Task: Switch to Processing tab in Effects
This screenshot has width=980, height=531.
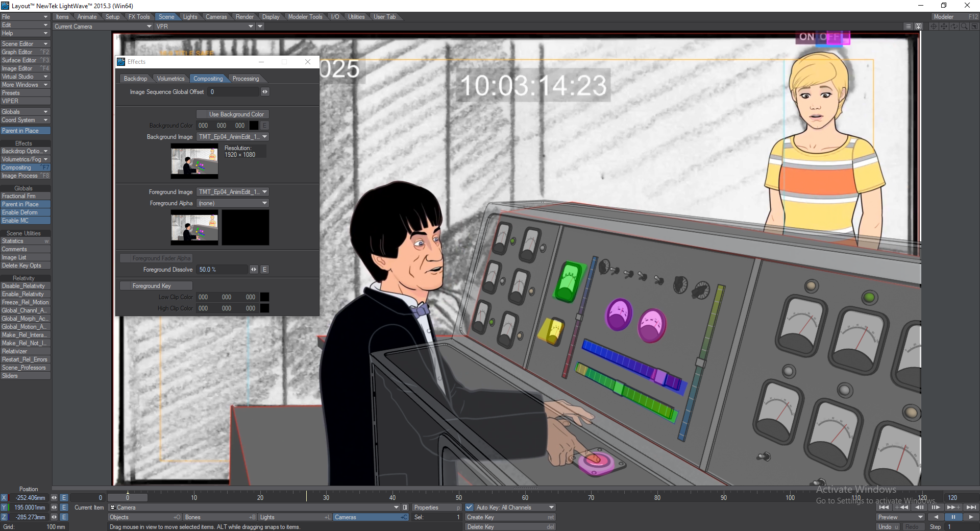Action: point(246,79)
